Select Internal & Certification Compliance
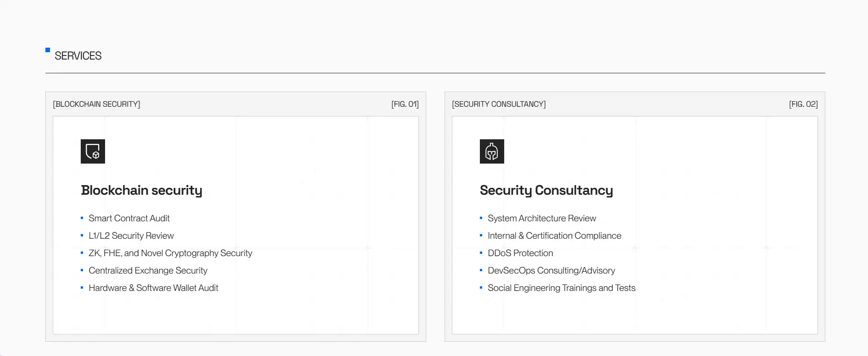This screenshot has height=356, width=868. [554, 236]
